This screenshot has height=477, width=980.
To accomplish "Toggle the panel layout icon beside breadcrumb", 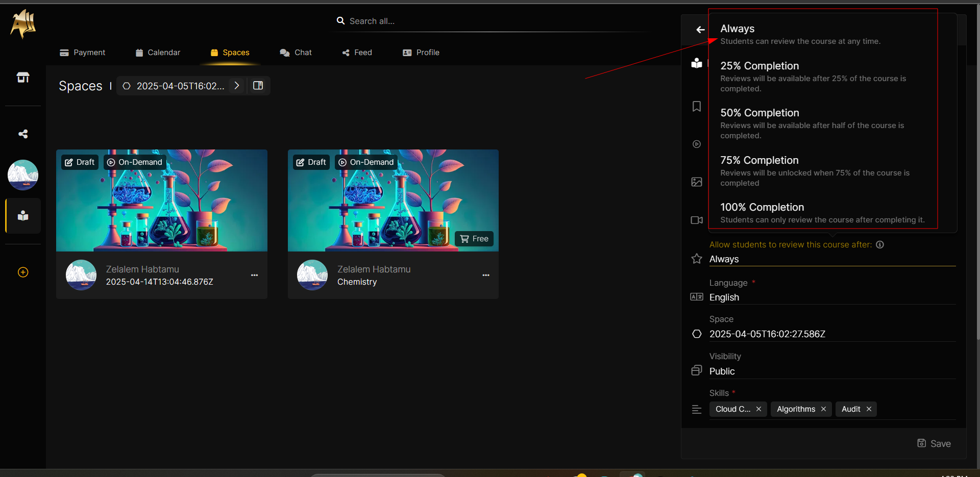I will tap(258, 86).
